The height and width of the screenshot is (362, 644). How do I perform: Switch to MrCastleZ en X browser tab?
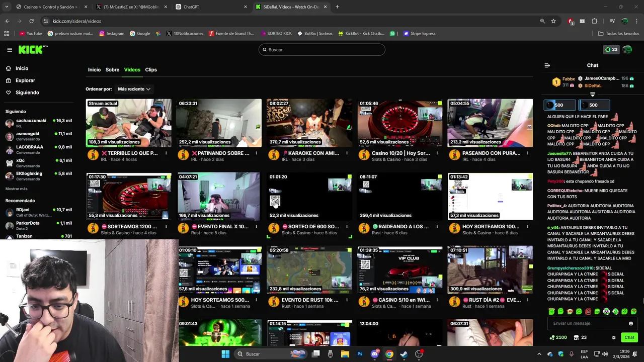tap(131, 7)
